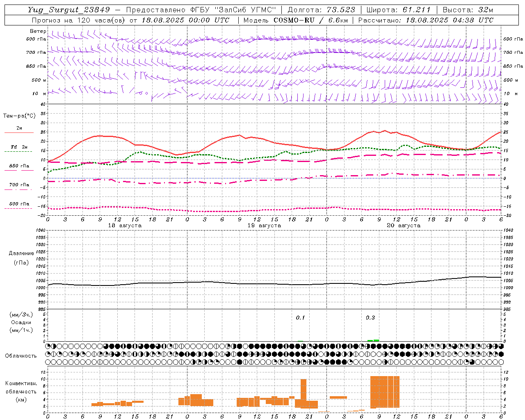
Task: Click the 500 гПа temperature legend entry
Action: 19,204
